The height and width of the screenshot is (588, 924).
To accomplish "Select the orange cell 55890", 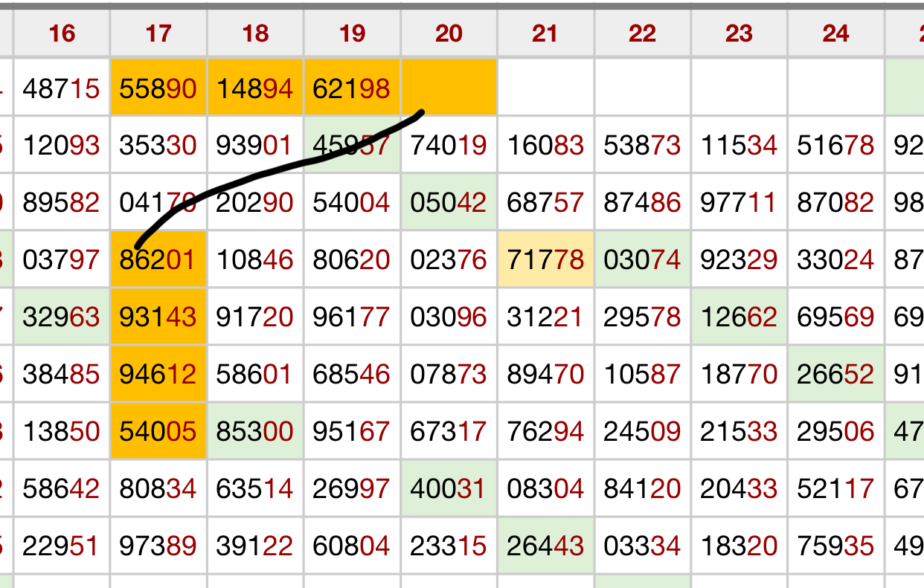I will [158, 88].
